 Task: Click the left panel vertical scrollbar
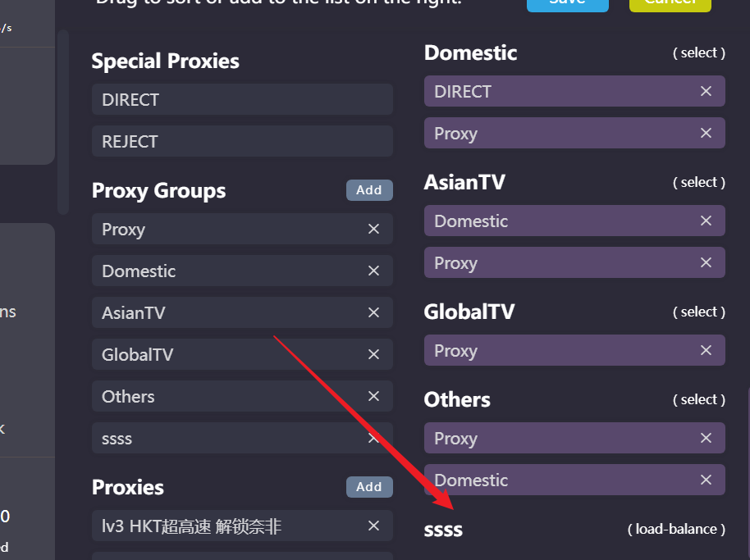click(63, 122)
